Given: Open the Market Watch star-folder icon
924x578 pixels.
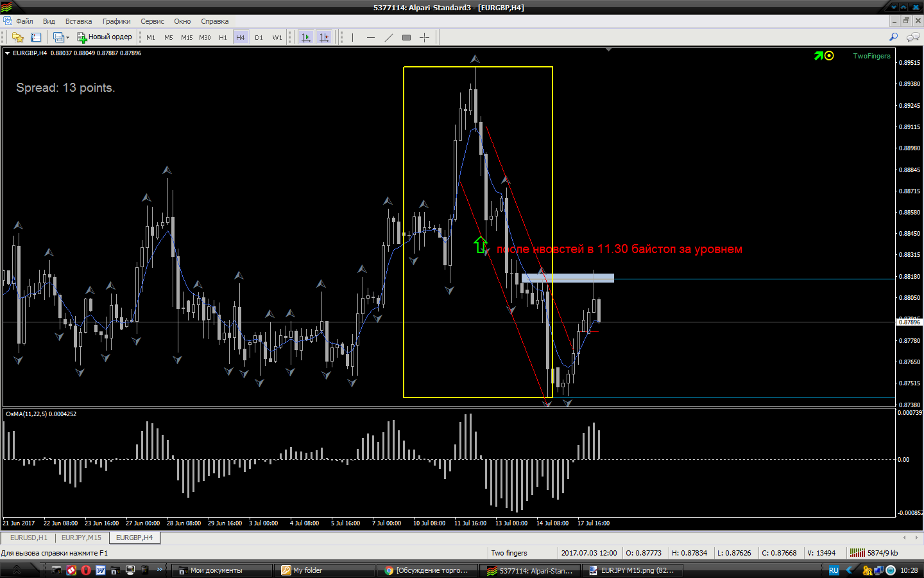Looking at the screenshot, I should 18,37.
